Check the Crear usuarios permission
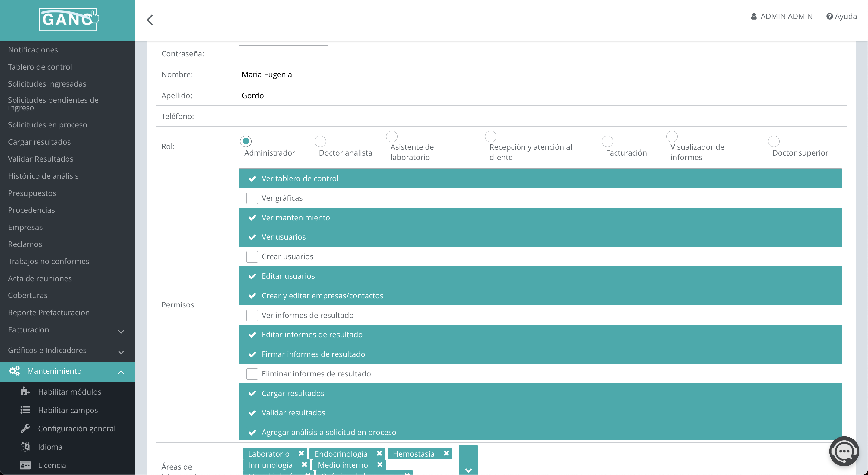This screenshot has height=475, width=868. (252, 256)
